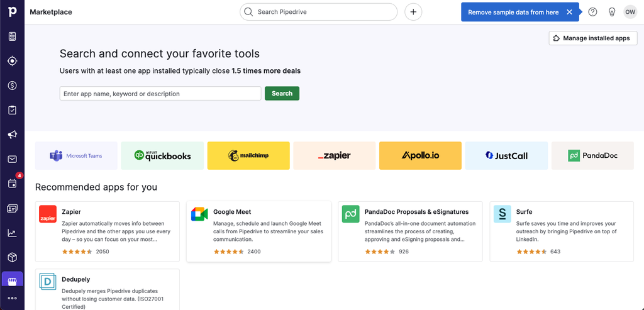Click Recommended apps for you heading
644x310 pixels.
pos(96,187)
